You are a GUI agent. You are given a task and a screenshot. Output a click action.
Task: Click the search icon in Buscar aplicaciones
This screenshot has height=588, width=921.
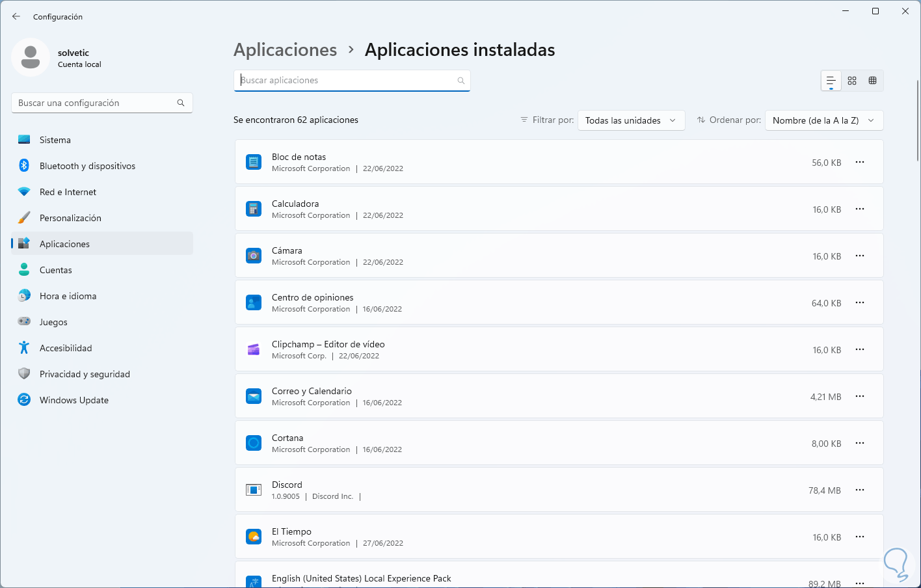(x=461, y=81)
